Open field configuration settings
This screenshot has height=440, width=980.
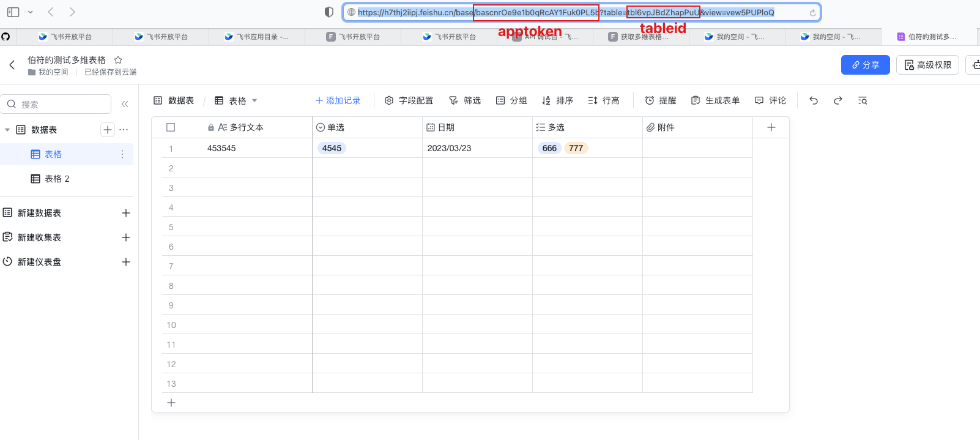point(409,100)
